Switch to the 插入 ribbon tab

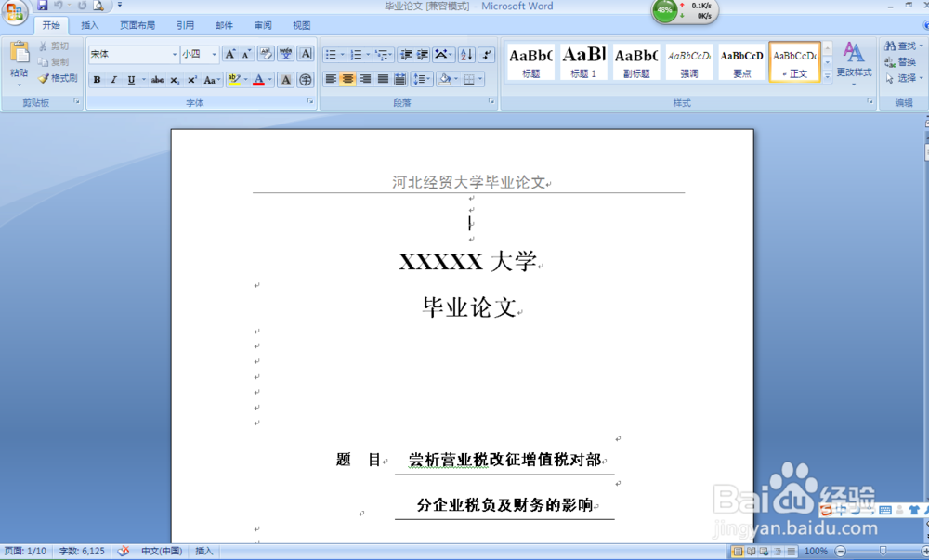[89, 25]
